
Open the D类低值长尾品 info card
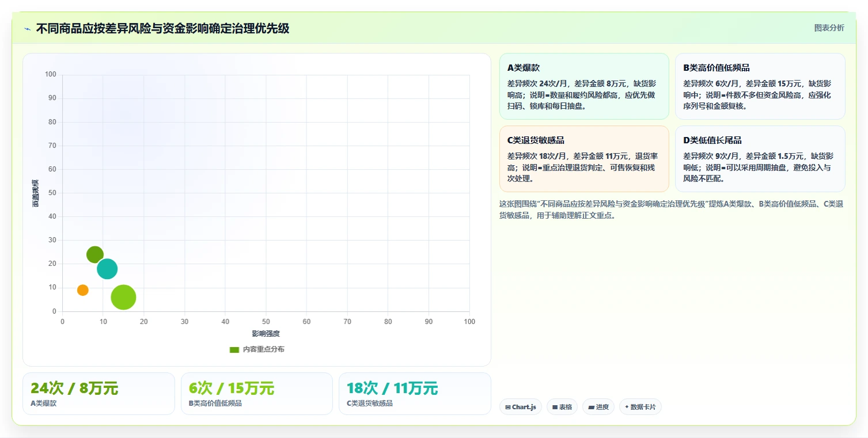pos(760,159)
